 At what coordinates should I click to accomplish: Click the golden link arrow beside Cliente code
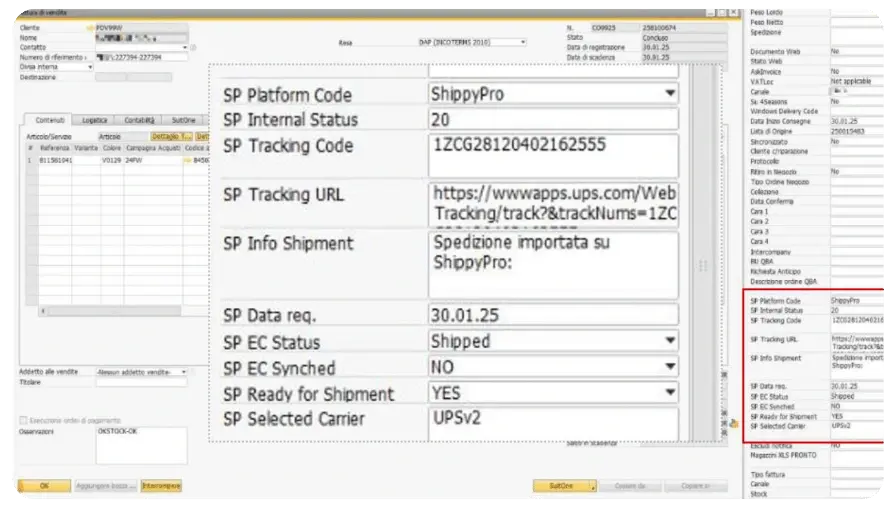(x=90, y=27)
